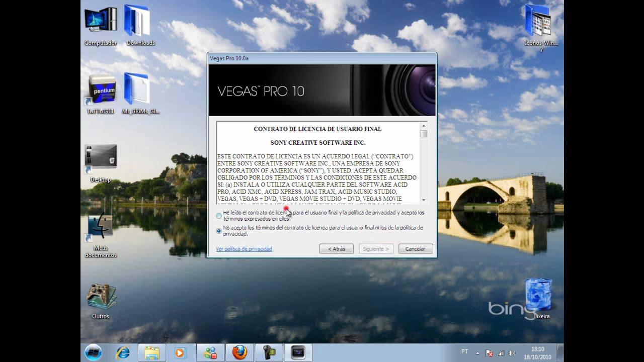Open Windows Media Player from the taskbar

[x=181, y=352]
